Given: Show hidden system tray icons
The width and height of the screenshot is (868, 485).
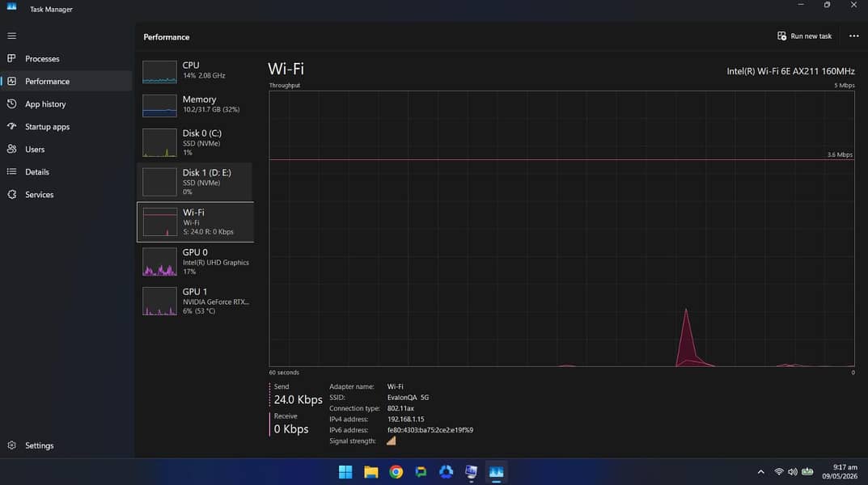Looking at the screenshot, I should 760,472.
